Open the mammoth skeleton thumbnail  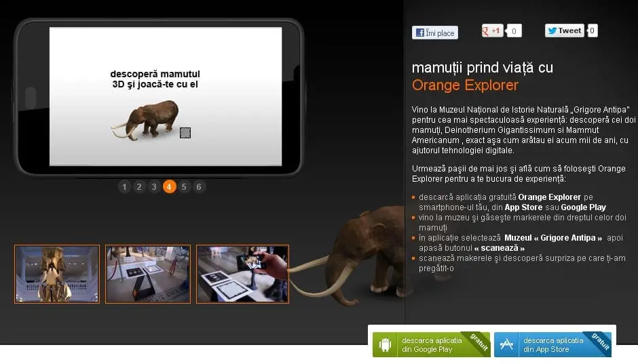[57, 274]
